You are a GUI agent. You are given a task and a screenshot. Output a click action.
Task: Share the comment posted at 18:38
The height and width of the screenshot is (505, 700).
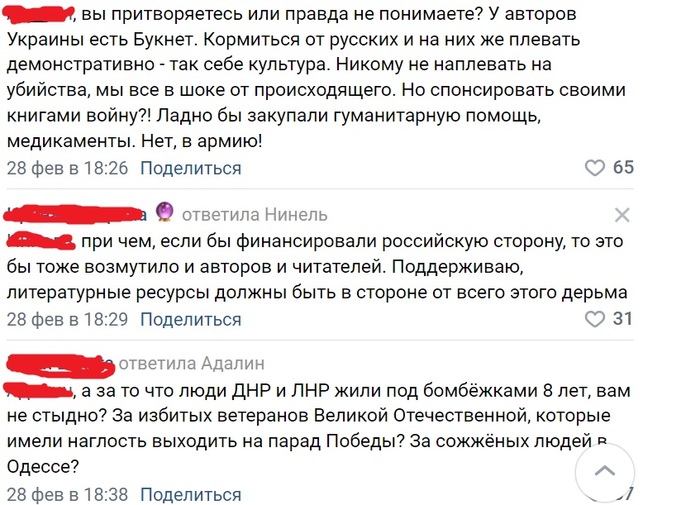pyautogui.click(x=190, y=494)
